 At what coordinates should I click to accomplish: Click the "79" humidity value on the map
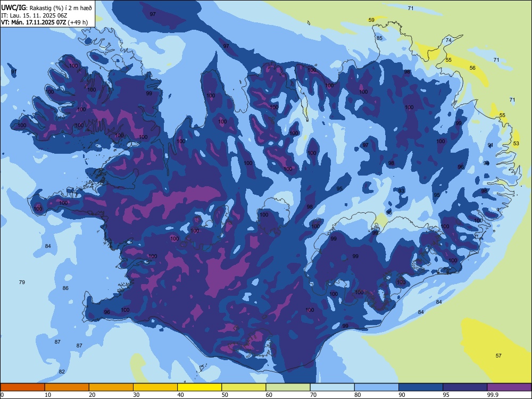[22, 282]
